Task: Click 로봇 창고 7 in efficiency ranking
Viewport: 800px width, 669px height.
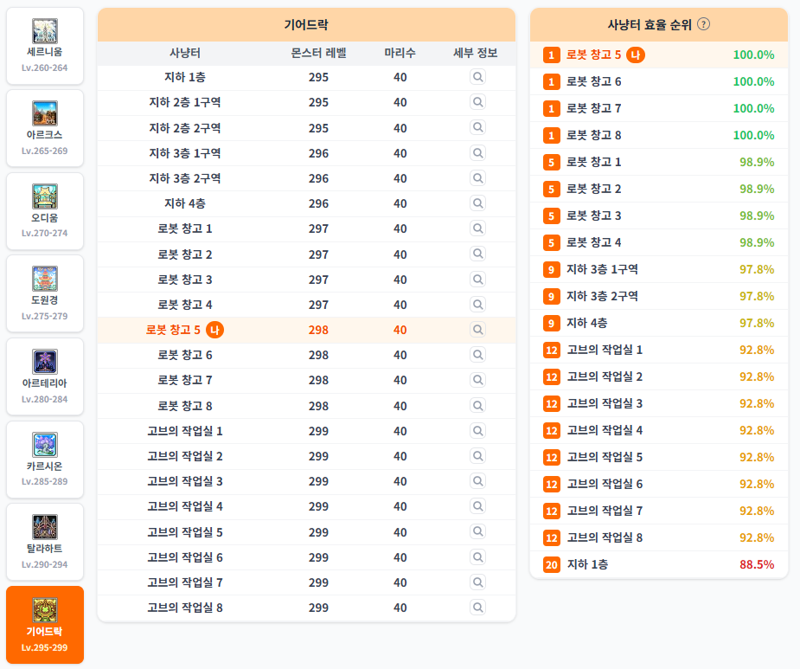Action: (659, 108)
